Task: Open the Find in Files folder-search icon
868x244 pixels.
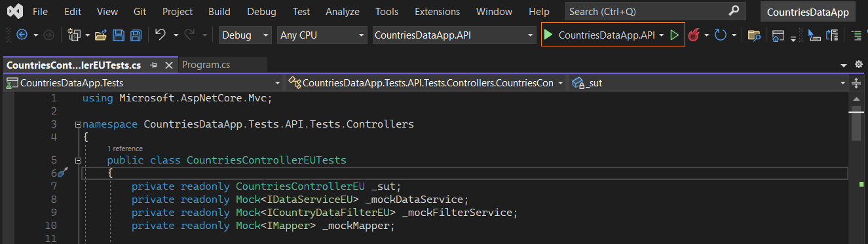Action: [x=754, y=35]
